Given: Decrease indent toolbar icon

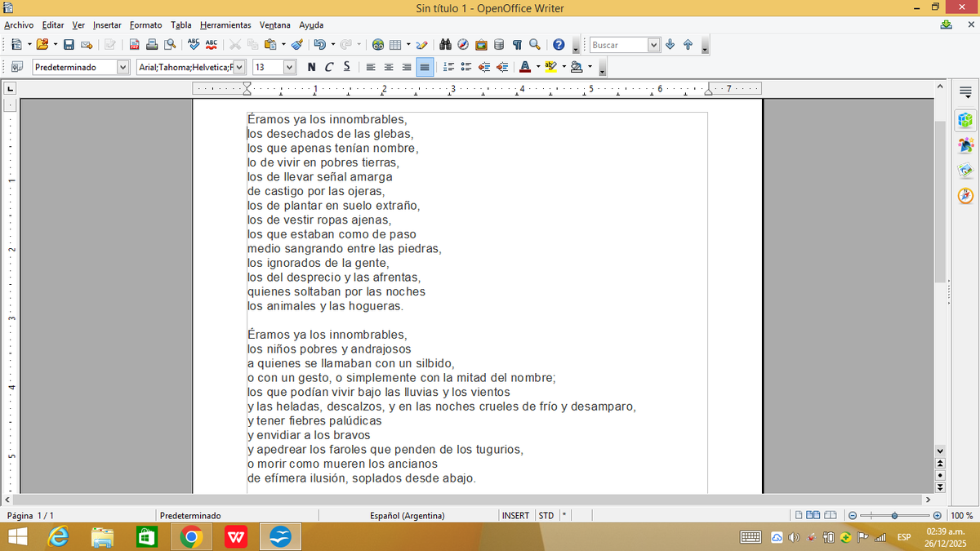Looking at the screenshot, I should coord(484,67).
